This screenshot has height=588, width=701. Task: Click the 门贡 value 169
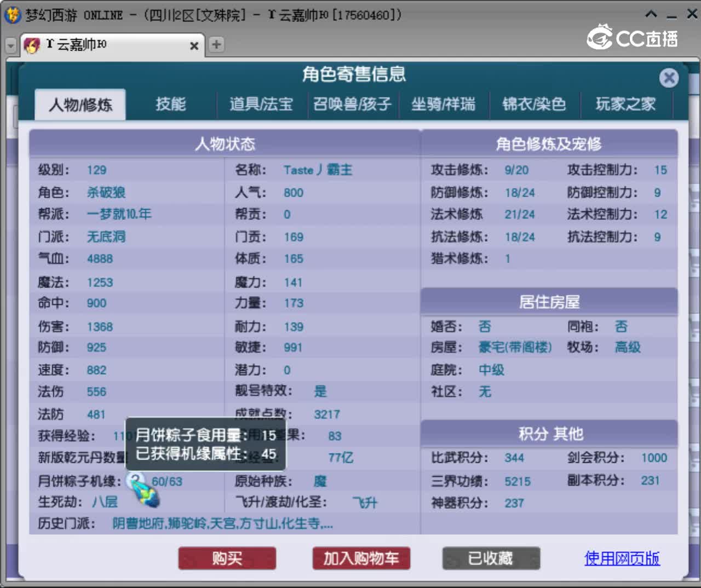click(x=293, y=237)
